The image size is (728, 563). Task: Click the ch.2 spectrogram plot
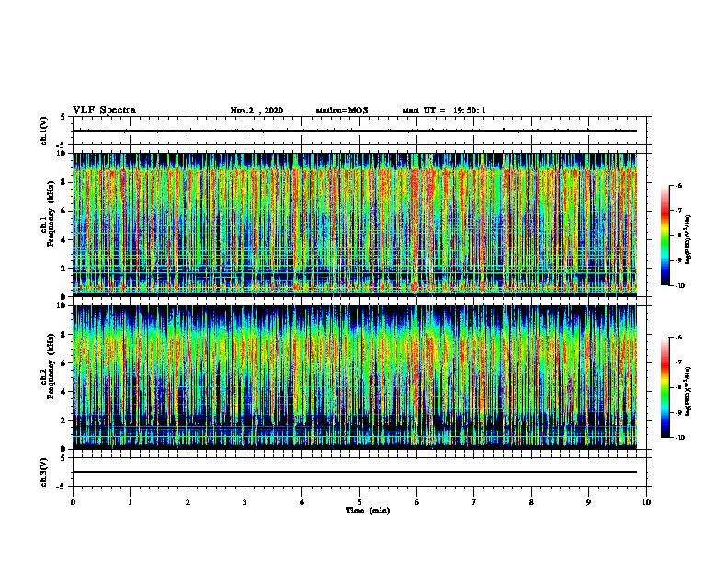tap(355, 377)
